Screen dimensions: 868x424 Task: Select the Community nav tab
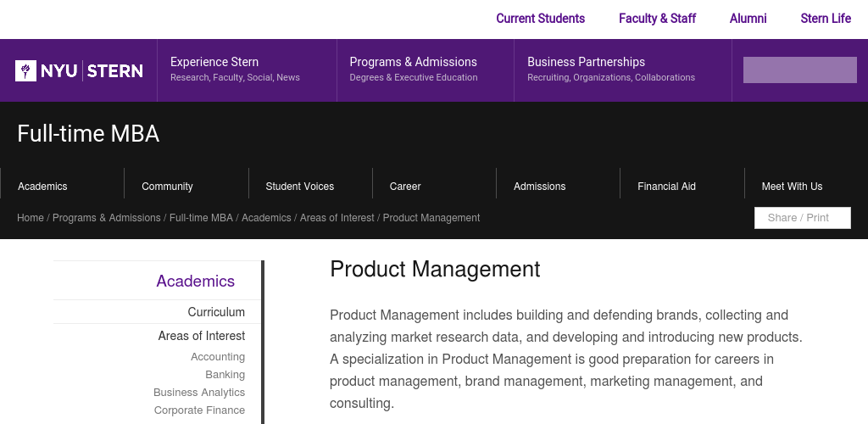(x=167, y=187)
